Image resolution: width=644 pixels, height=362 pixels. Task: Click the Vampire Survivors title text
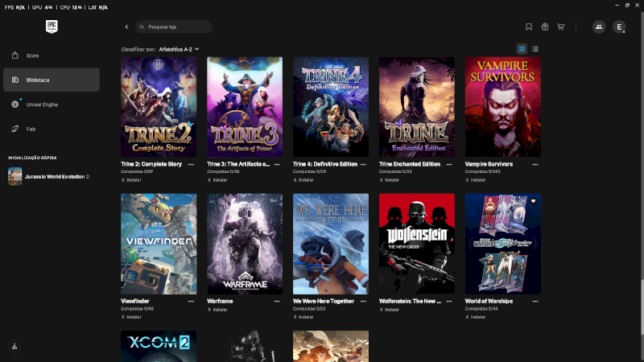coord(489,164)
